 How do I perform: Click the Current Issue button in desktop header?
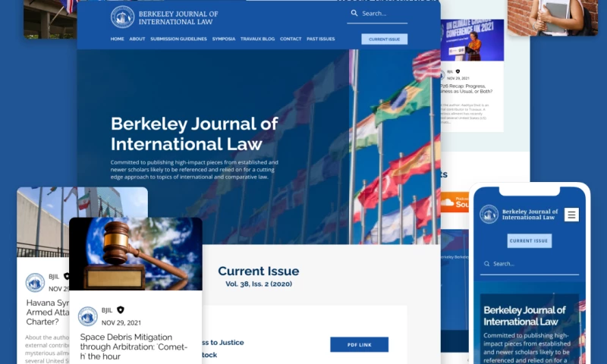pos(385,39)
